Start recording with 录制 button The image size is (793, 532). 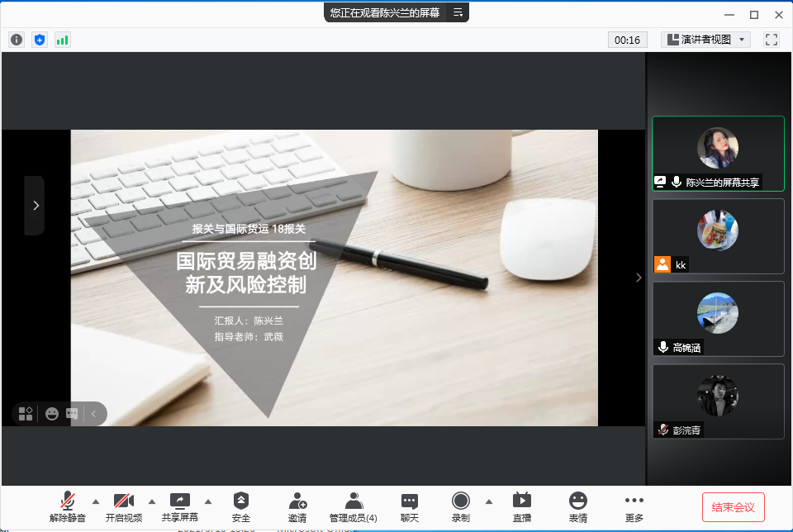pos(461,506)
